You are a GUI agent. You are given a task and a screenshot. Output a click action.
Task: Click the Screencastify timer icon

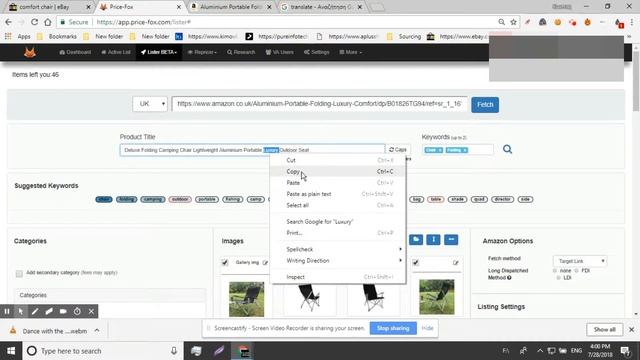77,311
